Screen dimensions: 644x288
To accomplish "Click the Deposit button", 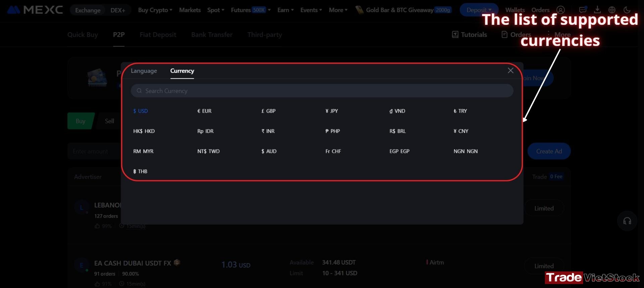I will pyautogui.click(x=479, y=10).
